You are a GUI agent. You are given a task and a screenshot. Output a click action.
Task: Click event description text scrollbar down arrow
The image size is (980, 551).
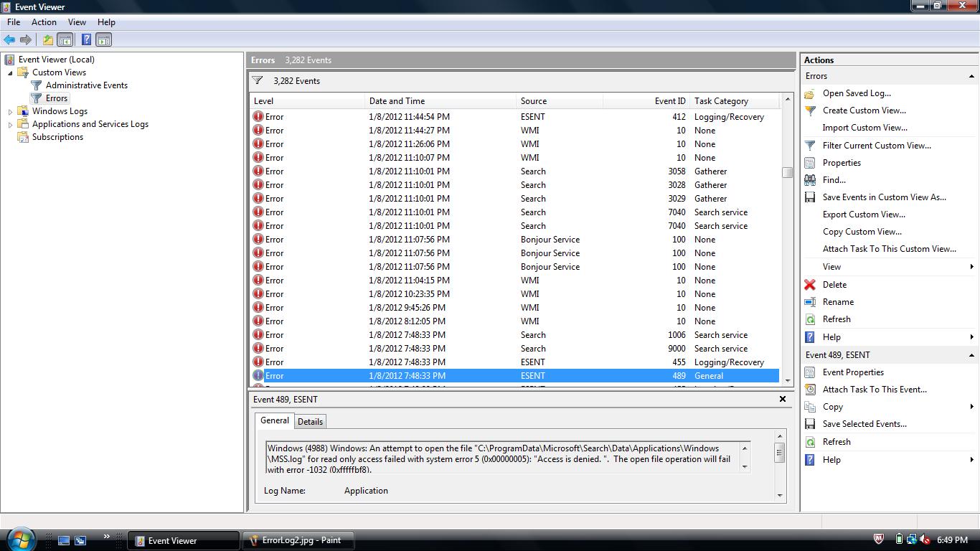(x=744, y=466)
